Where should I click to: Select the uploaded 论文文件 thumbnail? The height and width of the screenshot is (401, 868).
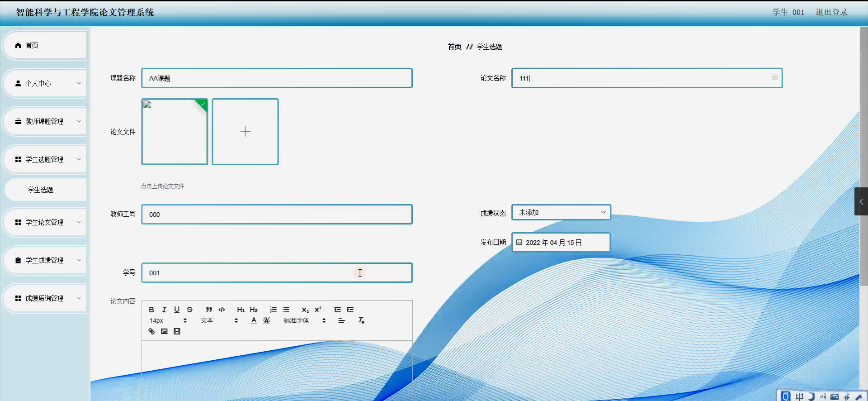[175, 132]
